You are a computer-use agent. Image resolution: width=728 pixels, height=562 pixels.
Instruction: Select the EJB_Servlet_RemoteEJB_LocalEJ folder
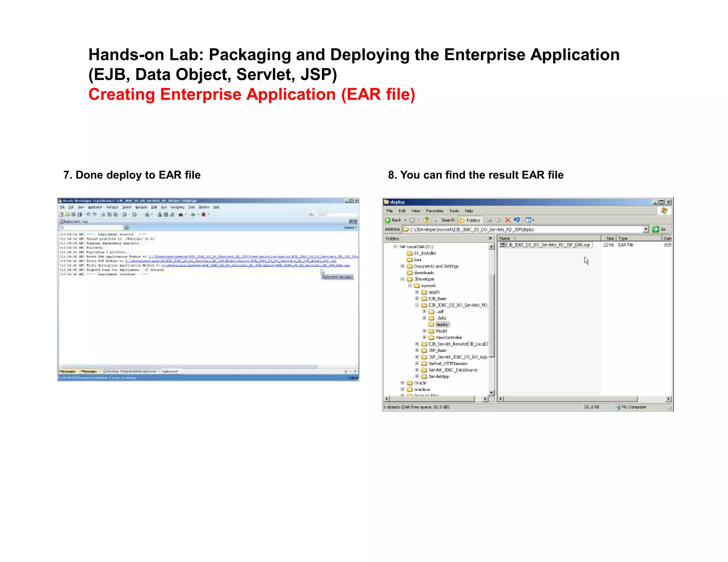coord(455,344)
